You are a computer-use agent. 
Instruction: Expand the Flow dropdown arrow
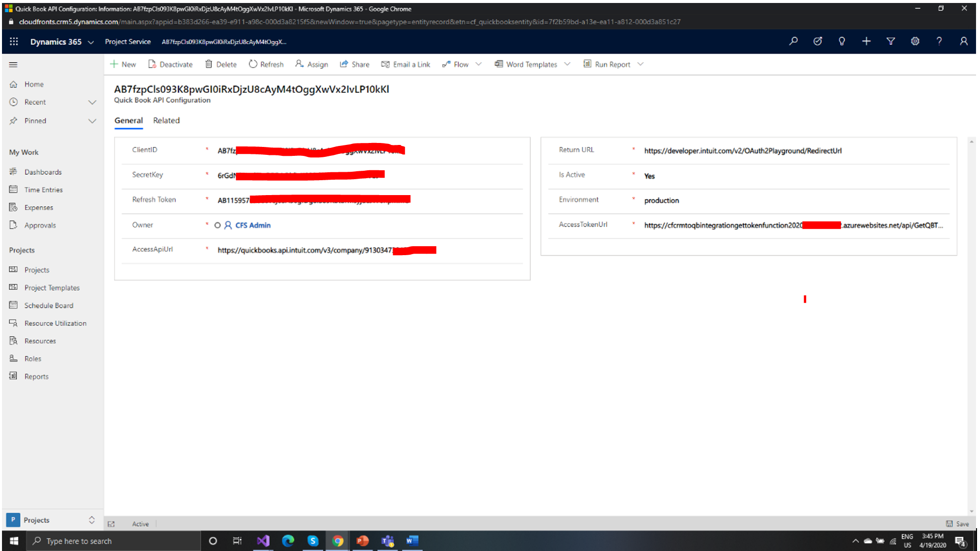point(479,64)
